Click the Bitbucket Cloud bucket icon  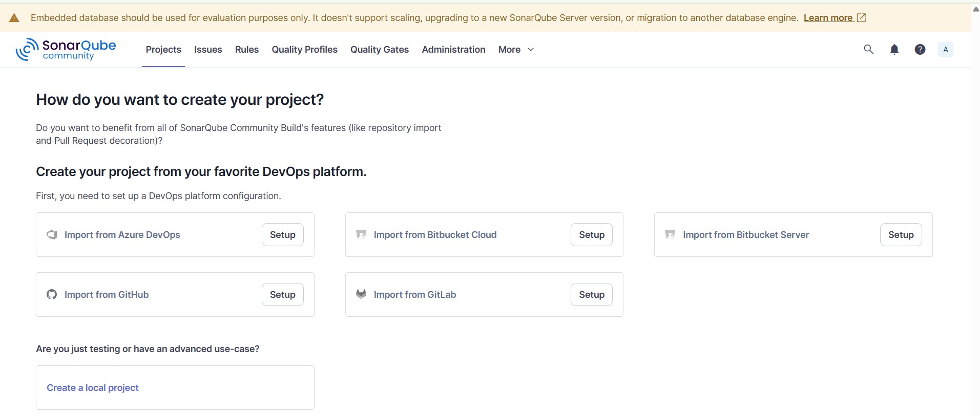click(361, 234)
